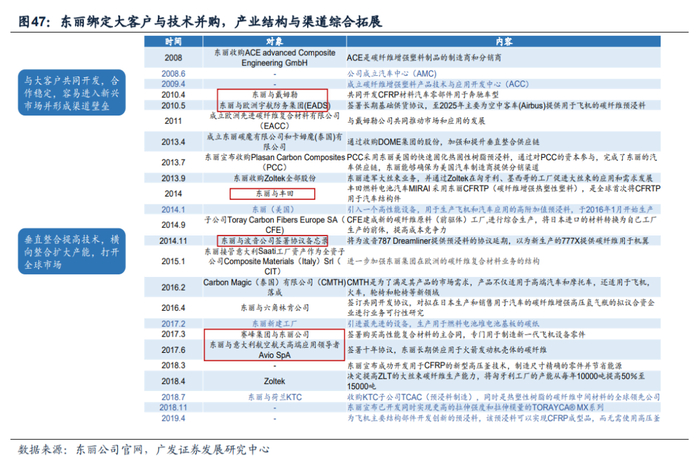Select the 2008 date cell
This screenshot has width=700, height=469.
(173, 58)
